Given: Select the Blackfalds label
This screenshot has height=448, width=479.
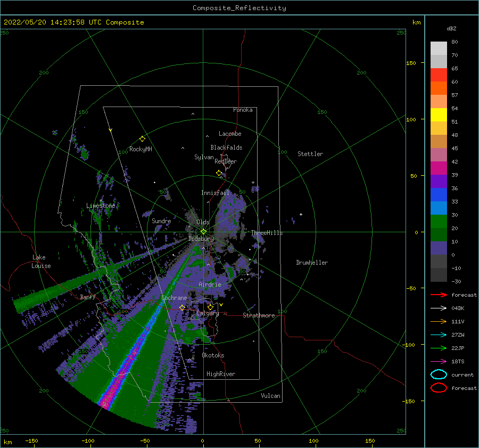Looking at the screenshot, I should (226, 148).
